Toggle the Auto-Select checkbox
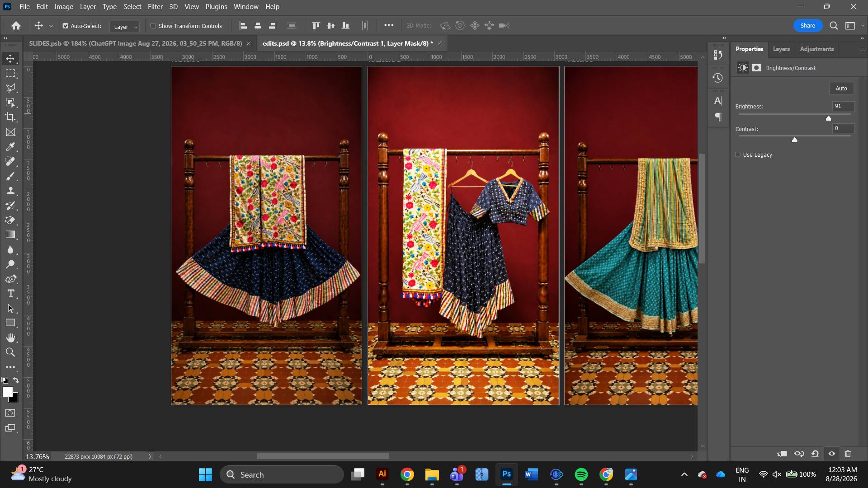This screenshot has width=868, height=488. [x=66, y=26]
